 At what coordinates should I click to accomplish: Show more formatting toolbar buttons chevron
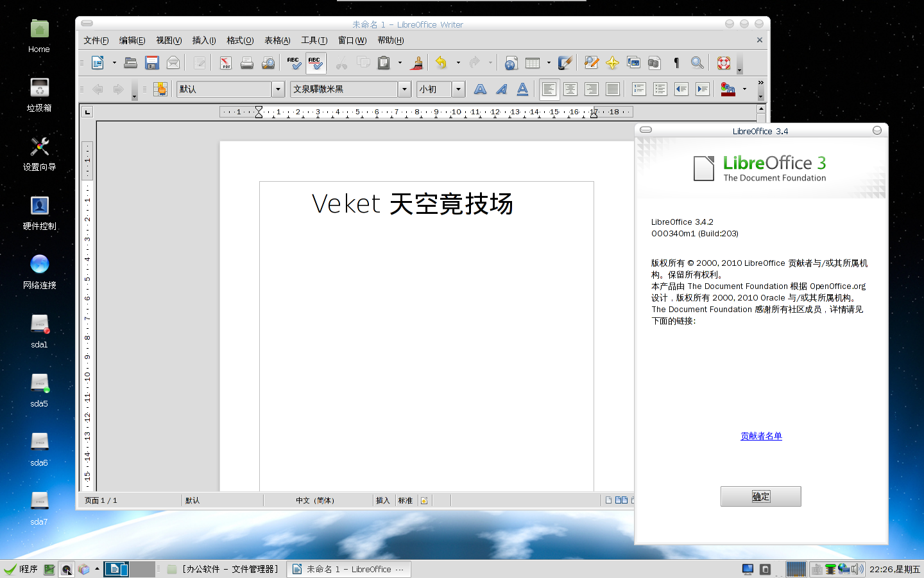click(761, 83)
